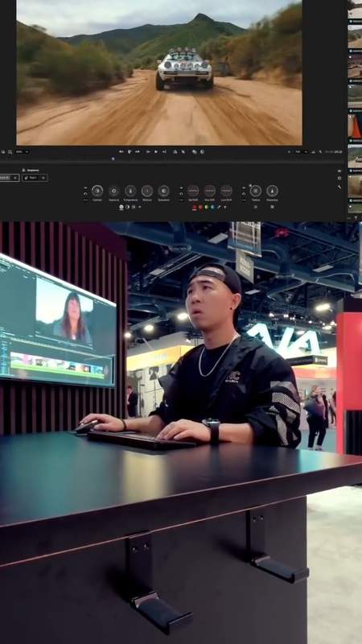Click the export frame camera icon
Viewport: 362px width, 644px height.
point(195,151)
